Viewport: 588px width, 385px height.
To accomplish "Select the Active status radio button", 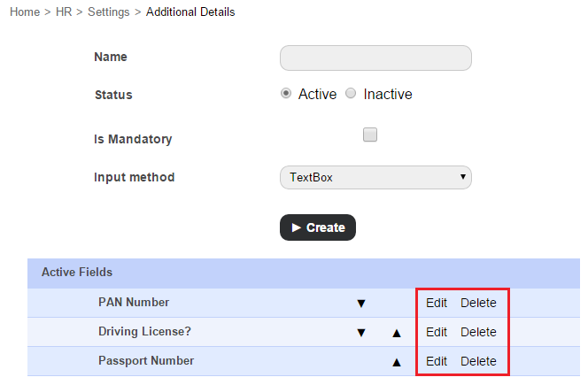I will tap(286, 94).
